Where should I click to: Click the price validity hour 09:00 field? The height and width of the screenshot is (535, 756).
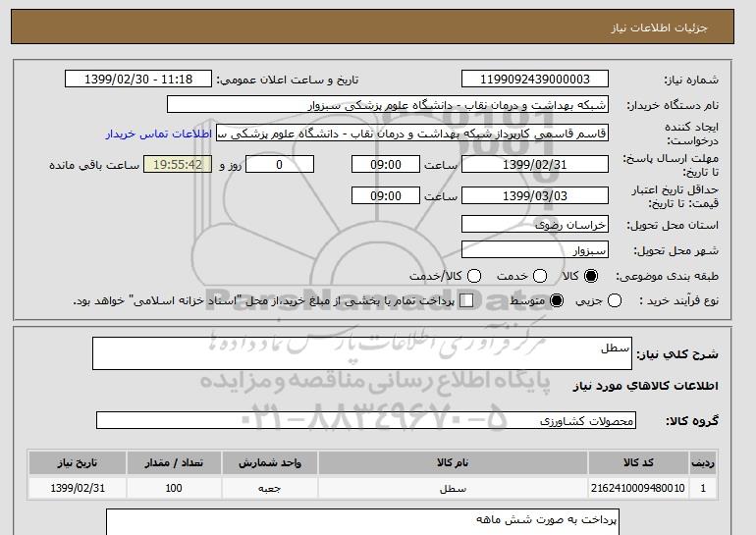[386, 195]
